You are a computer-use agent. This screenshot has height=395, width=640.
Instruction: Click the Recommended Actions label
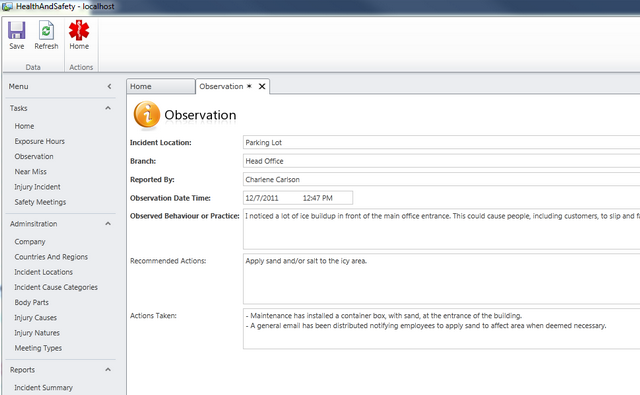click(x=168, y=261)
